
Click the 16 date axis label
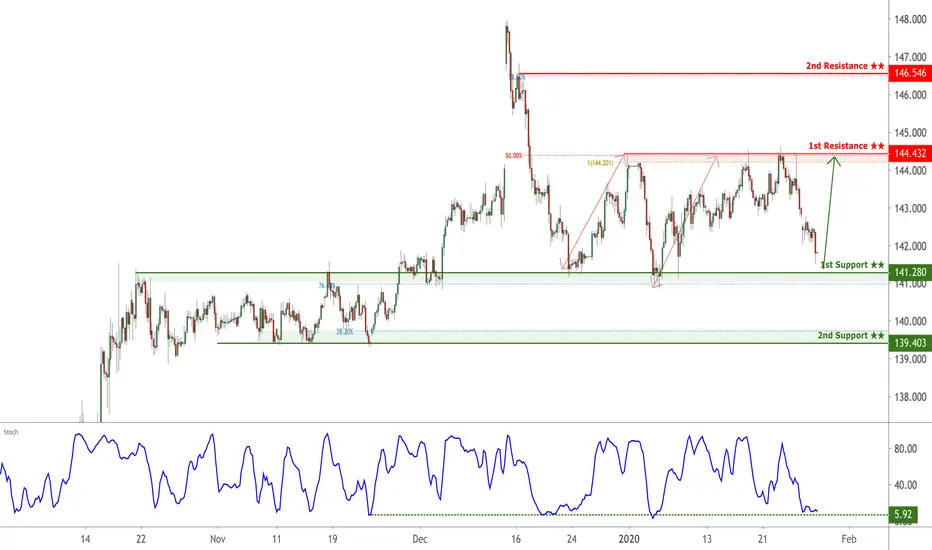point(516,539)
